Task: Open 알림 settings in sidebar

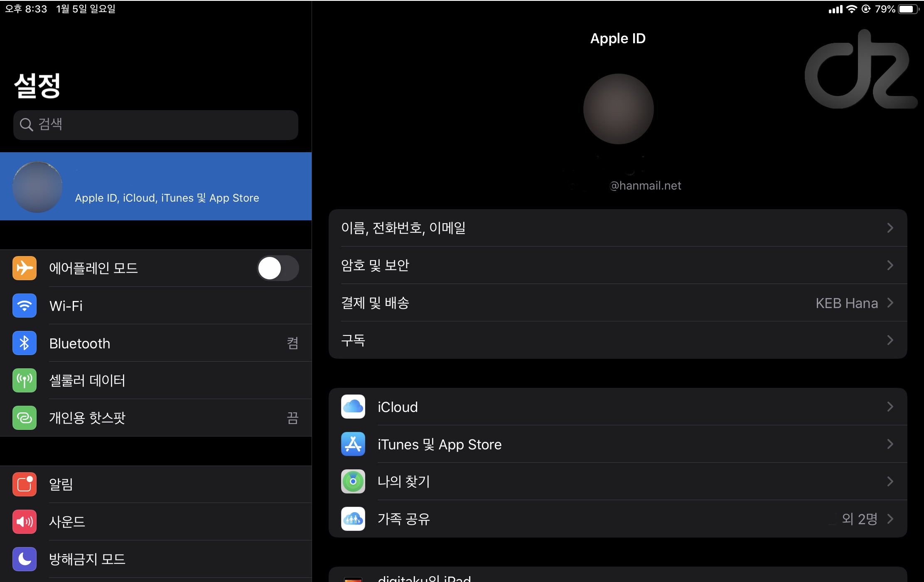Action: coord(156,484)
